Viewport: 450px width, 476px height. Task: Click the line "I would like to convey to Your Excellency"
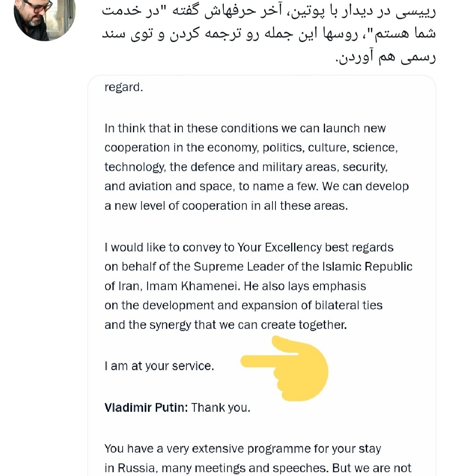click(x=249, y=247)
